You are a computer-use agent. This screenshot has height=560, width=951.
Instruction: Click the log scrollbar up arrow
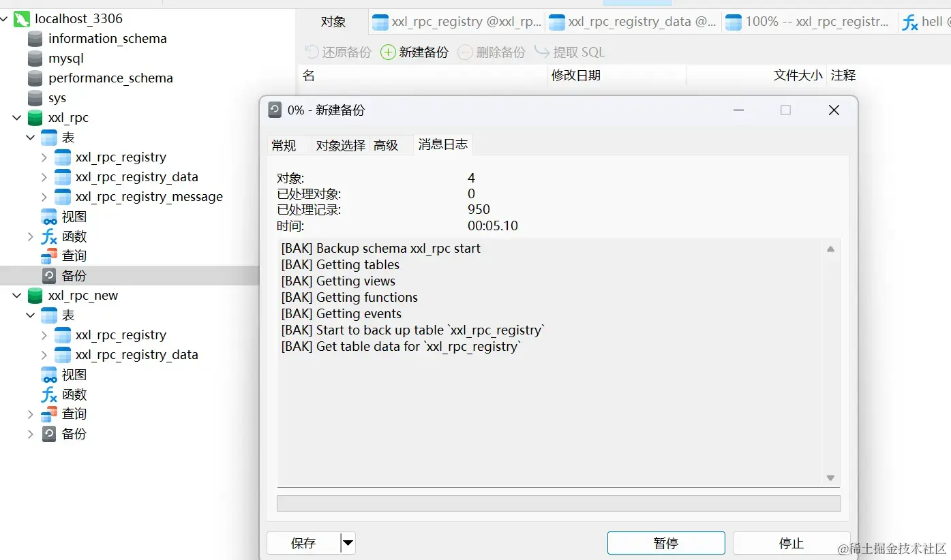click(830, 249)
